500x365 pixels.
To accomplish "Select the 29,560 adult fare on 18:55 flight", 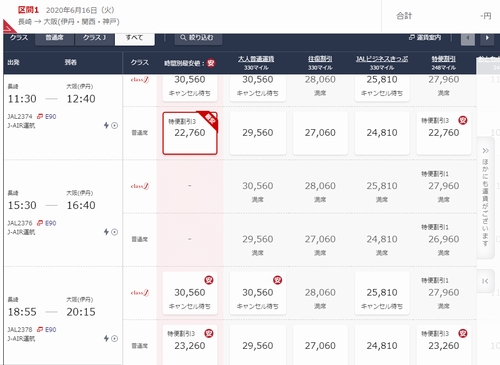I will [x=258, y=345].
